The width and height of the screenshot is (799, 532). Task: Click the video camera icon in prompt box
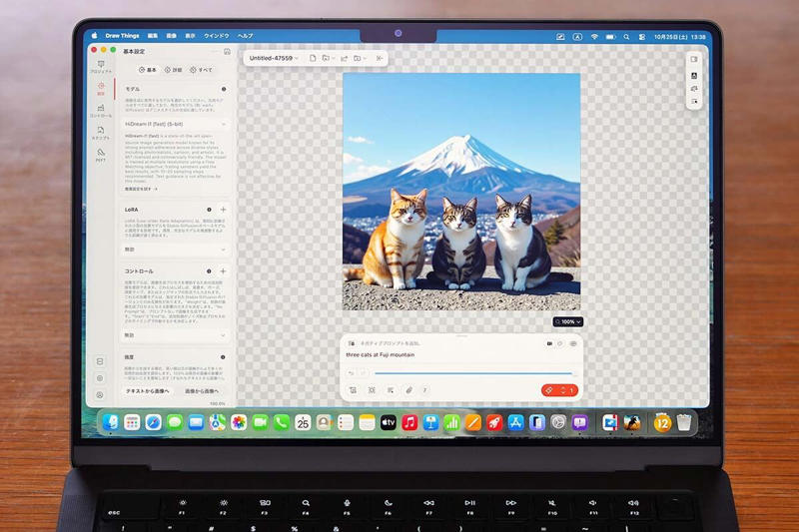(549, 343)
